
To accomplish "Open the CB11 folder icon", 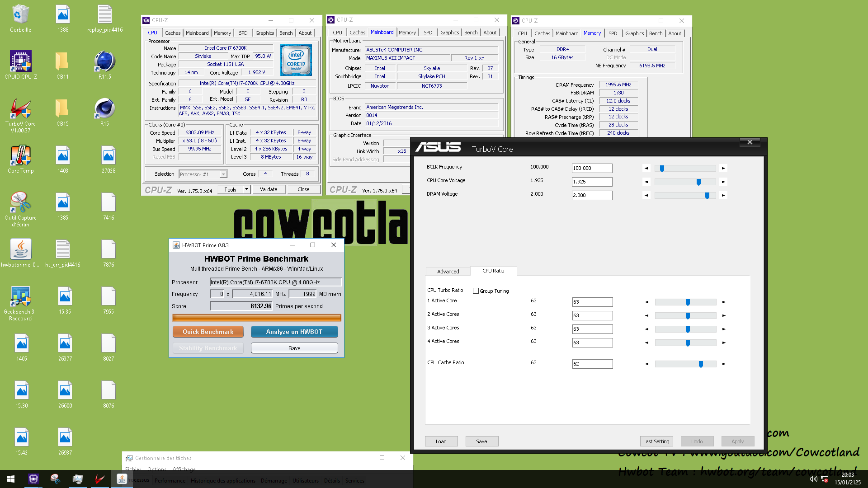I will (62, 65).
